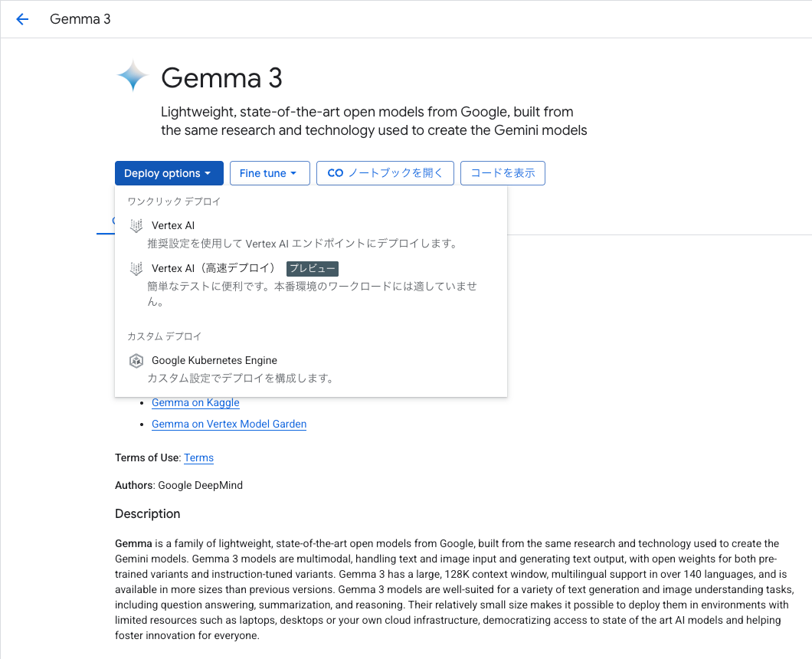812x659 pixels.
Task: Click the Gemma 3 sparkle logo
Action: pyautogui.click(x=133, y=76)
